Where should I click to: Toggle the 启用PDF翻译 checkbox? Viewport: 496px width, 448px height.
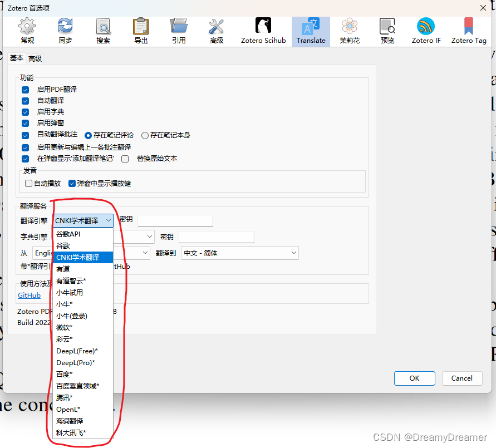click(x=26, y=90)
